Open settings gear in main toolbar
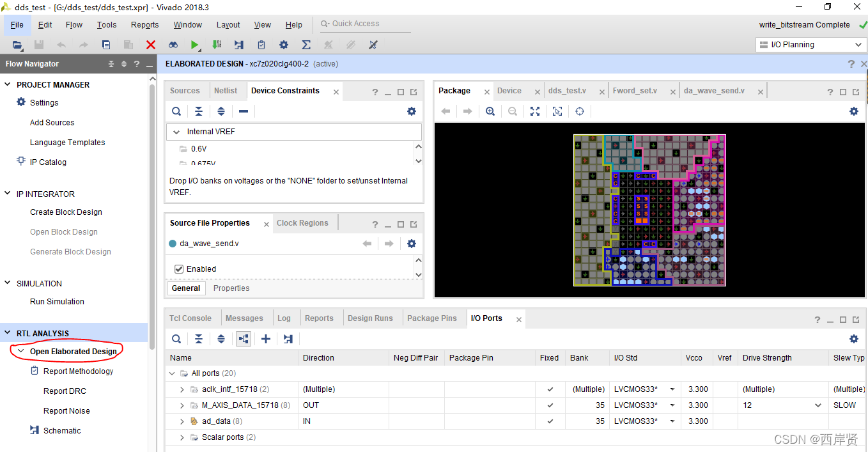The image size is (868, 452). pyautogui.click(x=284, y=45)
